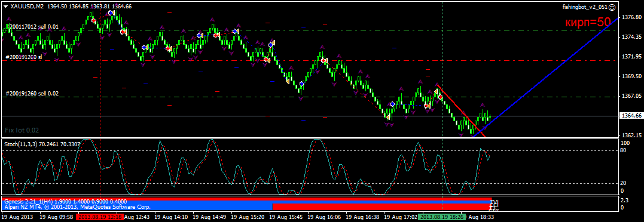
Task: Select the Fix lot 0.02 label
Action: coord(22,130)
